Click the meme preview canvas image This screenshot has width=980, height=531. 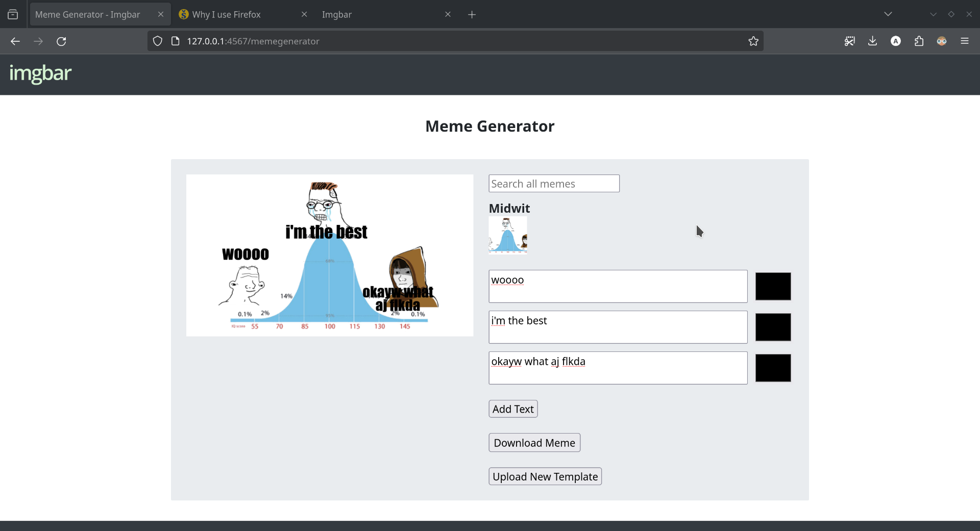pos(330,256)
